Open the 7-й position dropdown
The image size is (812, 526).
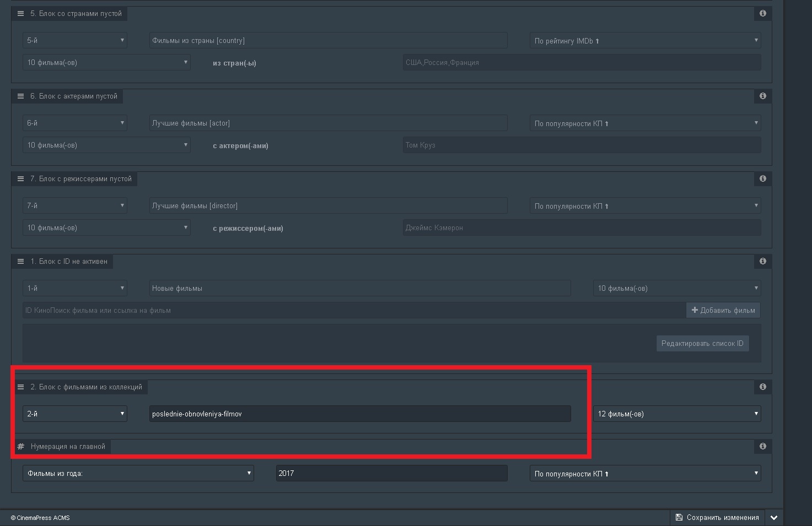click(75, 205)
